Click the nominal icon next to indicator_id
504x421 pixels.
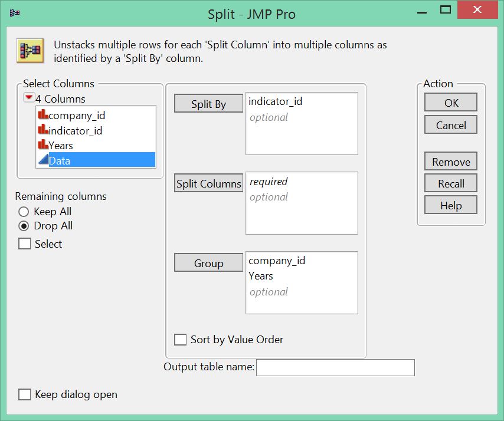42,130
